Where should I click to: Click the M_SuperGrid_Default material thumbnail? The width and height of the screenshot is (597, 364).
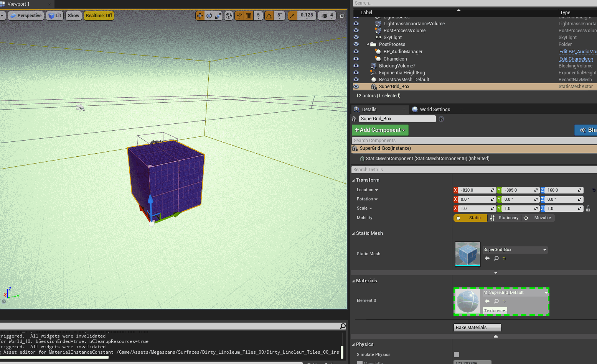468,302
